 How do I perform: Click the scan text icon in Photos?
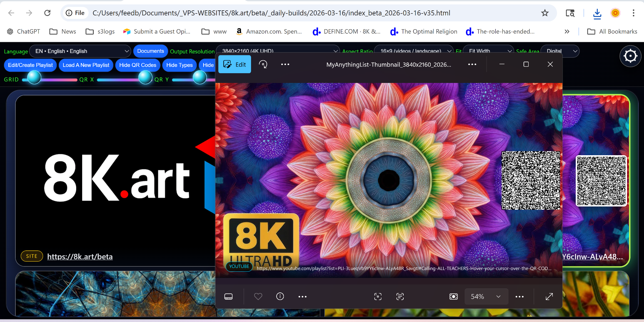point(400,297)
